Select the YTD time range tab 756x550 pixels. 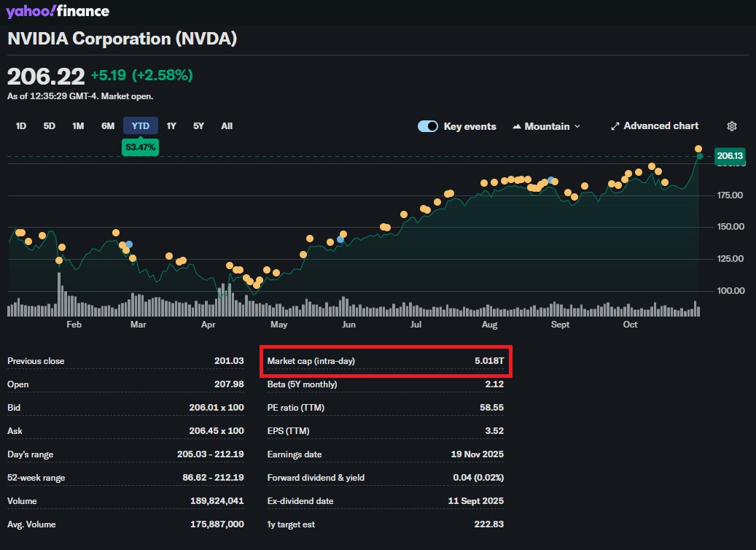point(140,125)
